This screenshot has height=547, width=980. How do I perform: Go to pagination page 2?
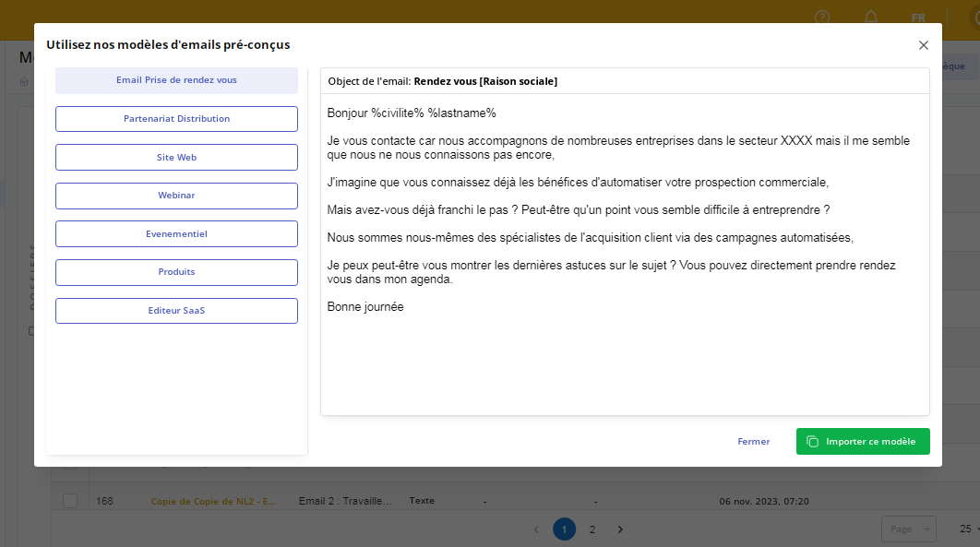(x=592, y=529)
